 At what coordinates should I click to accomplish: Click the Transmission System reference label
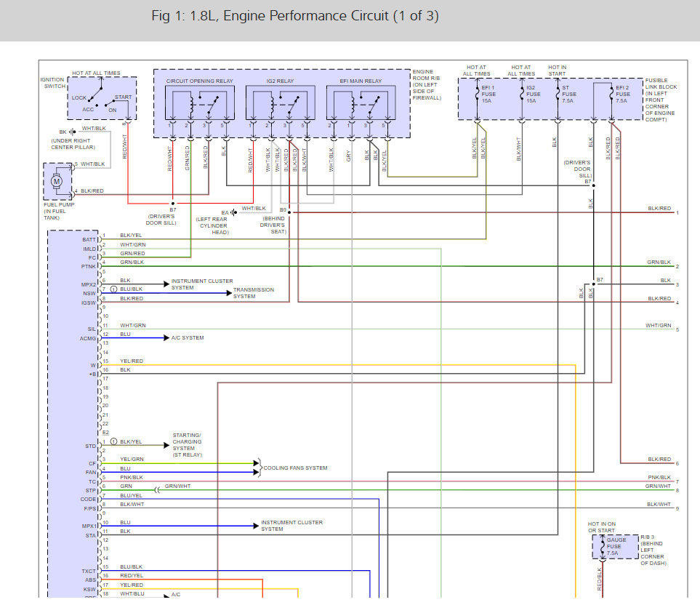point(254,293)
